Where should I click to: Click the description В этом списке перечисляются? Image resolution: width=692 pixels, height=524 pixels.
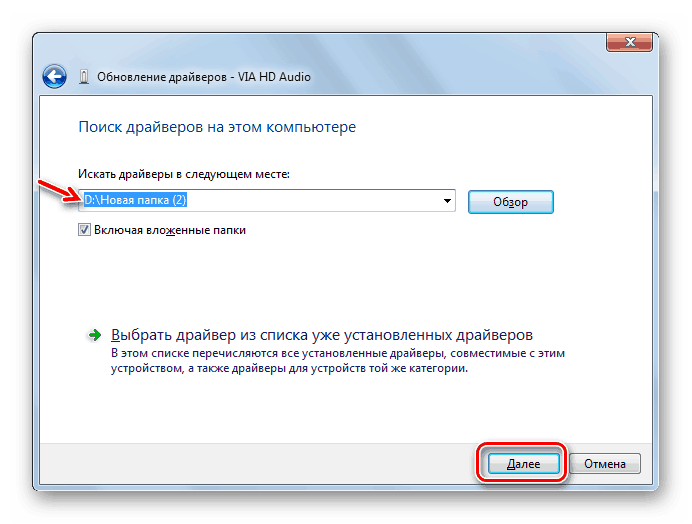point(338,361)
